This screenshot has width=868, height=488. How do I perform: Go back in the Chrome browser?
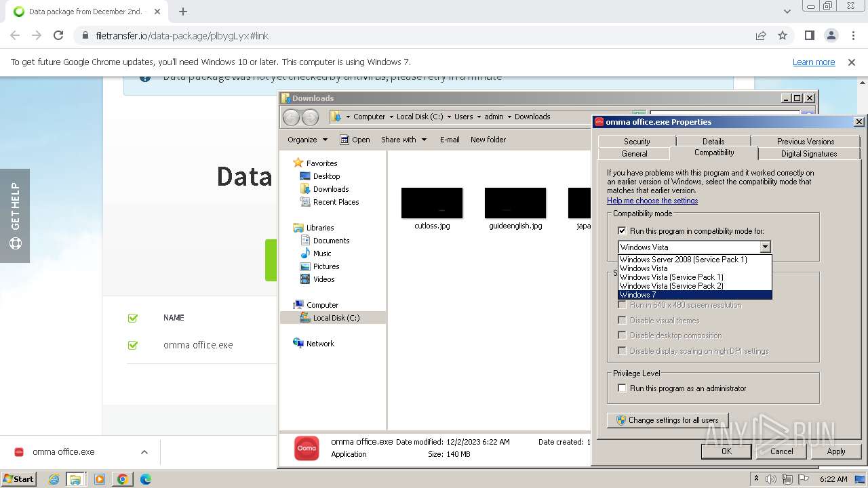(x=15, y=35)
